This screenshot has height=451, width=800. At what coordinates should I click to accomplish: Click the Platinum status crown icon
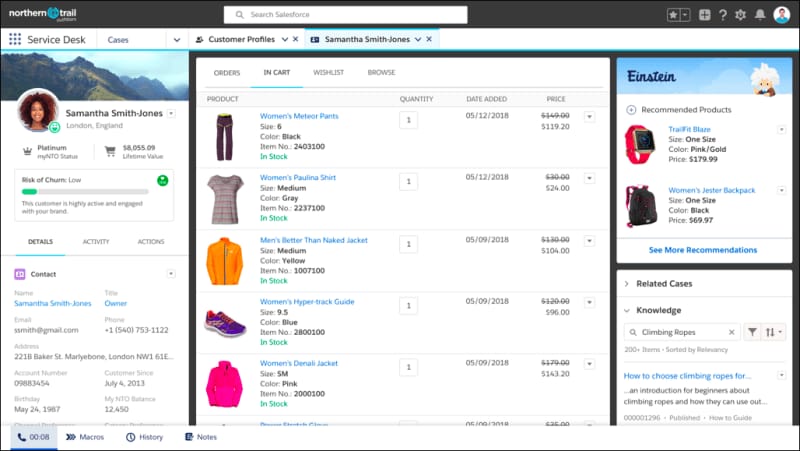click(28, 152)
